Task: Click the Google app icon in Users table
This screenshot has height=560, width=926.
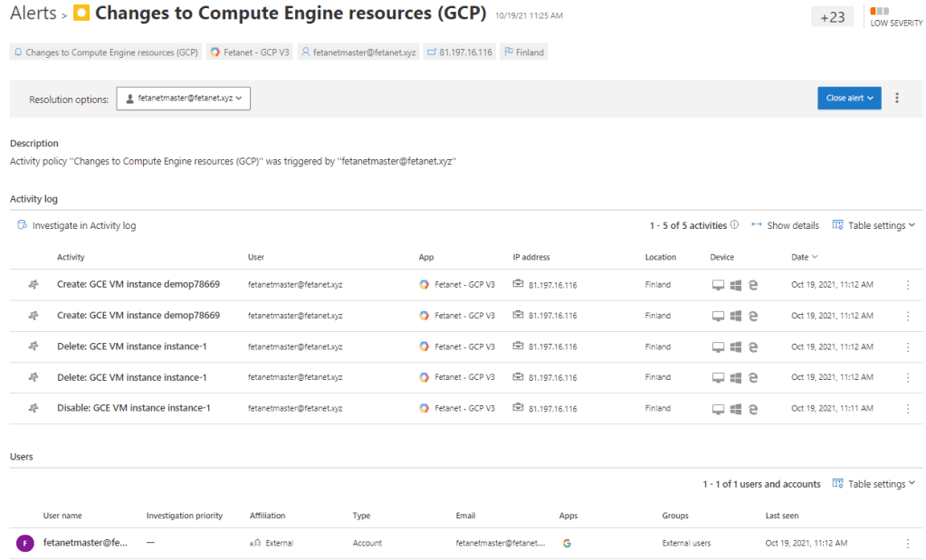Action: [x=567, y=544]
